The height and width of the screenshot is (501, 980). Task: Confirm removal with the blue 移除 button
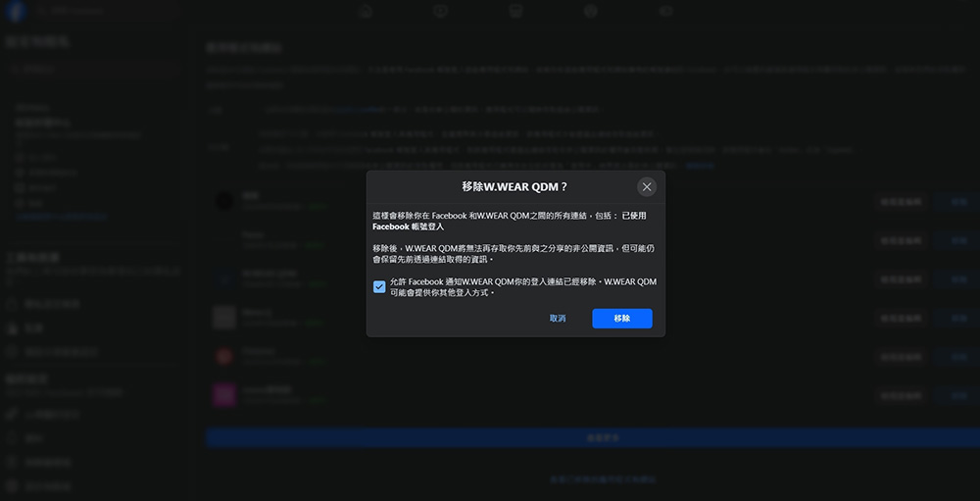(621, 319)
